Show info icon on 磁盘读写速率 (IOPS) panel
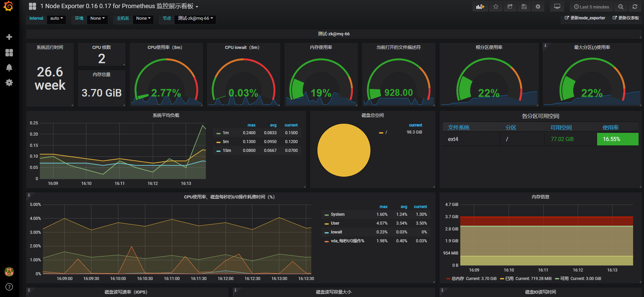Screen dimensions: 644x297 29,290
